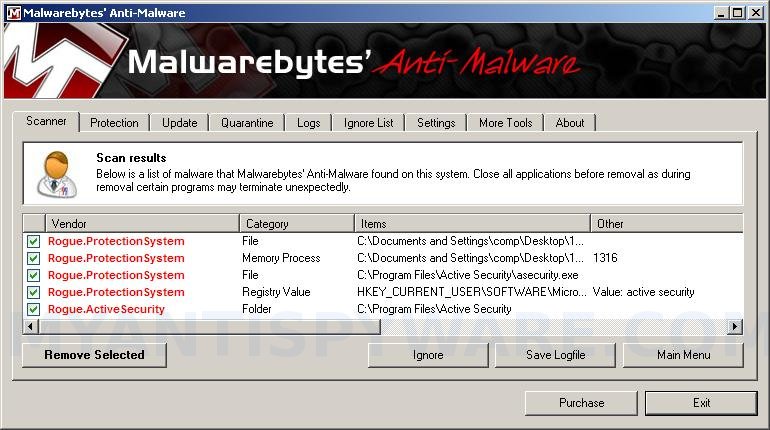770x430 pixels.
Task: Click the doctor avatar icon beside Scan results
Action: coord(57,175)
